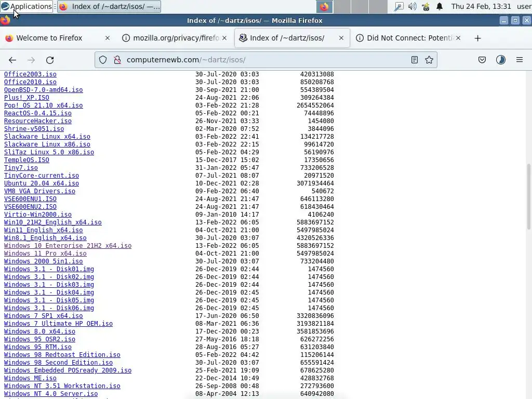Select file size text 3071934464
Viewport: 532px width, 399px height.
[x=315, y=183]
